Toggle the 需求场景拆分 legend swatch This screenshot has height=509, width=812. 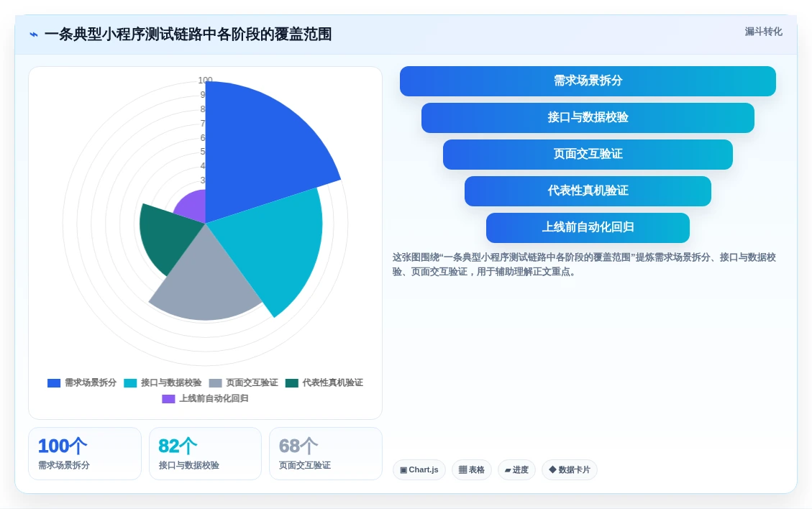tap(54, 383)
